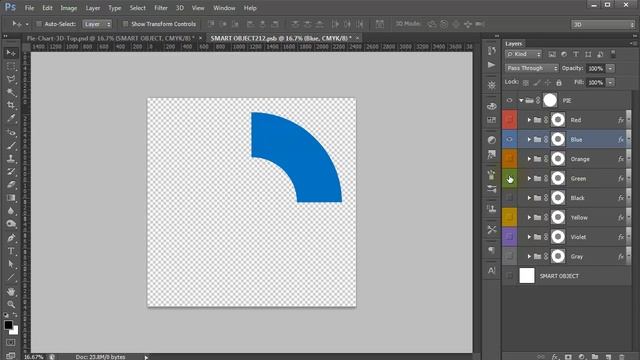This screenshot has width=640, height=360.
Task: Select the Brush tool
Action: (11, 145)
